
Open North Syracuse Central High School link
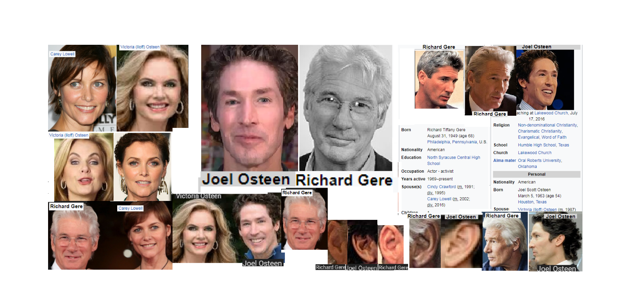coord(453,158)
